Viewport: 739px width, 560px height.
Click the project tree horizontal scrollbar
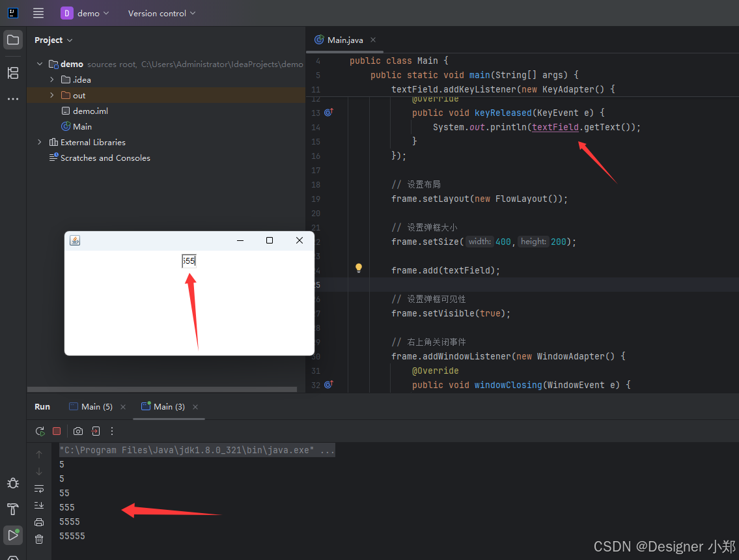coord(162,389)
